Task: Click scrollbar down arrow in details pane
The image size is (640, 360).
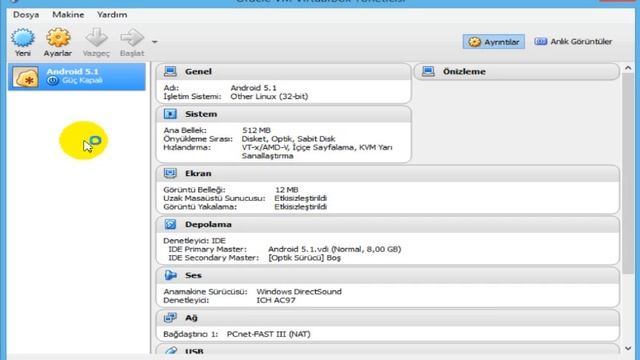Action: [x=628, y=349]
